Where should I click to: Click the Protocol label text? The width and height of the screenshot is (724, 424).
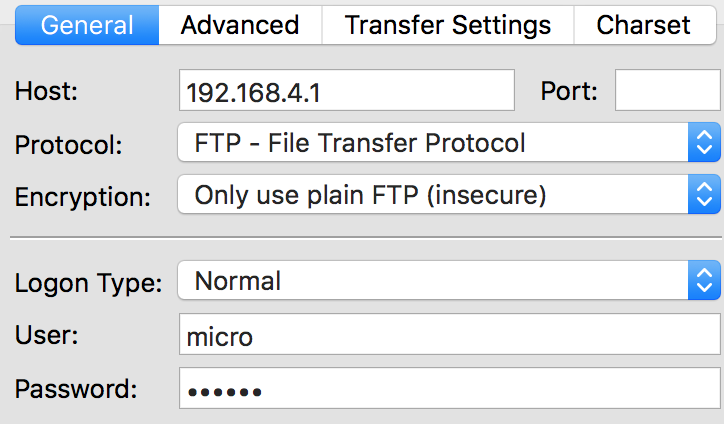[68, 144]
